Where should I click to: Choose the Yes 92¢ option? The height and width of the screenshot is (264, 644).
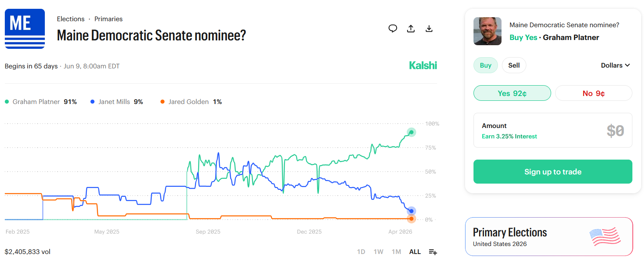[512, 93]
